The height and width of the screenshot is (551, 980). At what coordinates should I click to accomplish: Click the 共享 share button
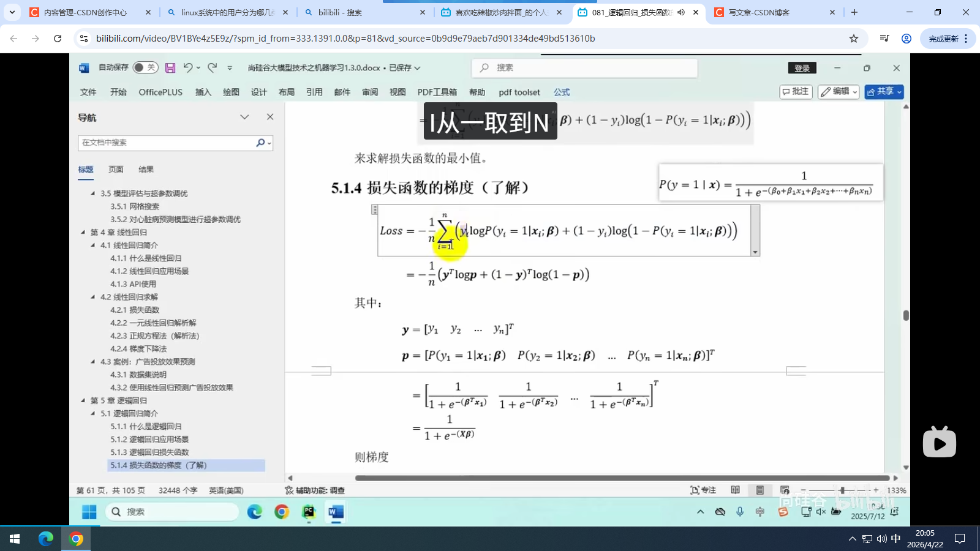click(884, 91)
